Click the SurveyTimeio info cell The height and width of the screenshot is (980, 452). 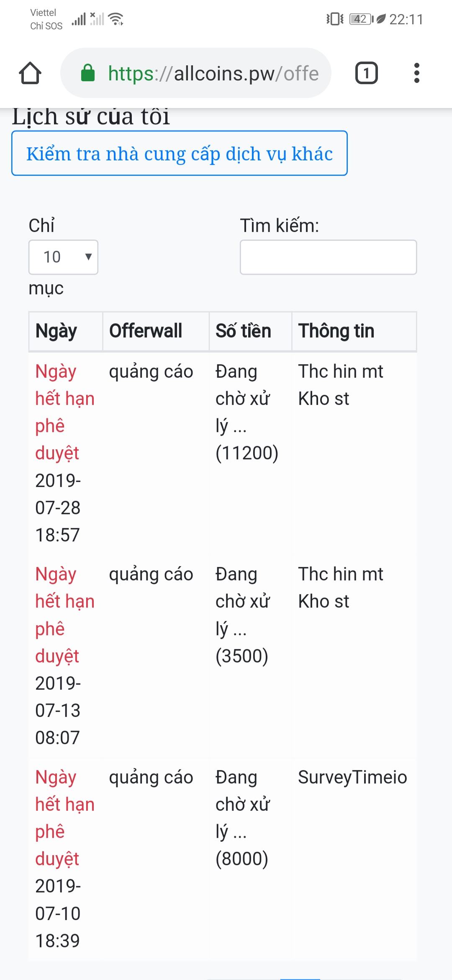click(352, 777)
